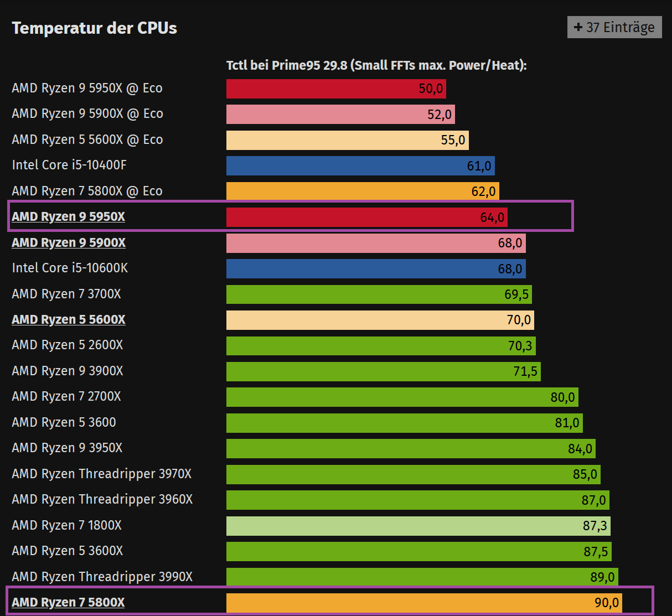Select the AMD Ryzen Threadripper 3960X label
Screen dimensions: 672x616
click(102, 499)
